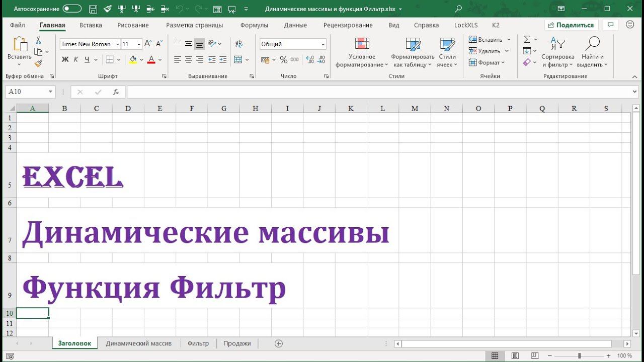This screenshot has height=362, width=644.
Task: Open the search magnifier in the title bar
Action: (458, 9)
